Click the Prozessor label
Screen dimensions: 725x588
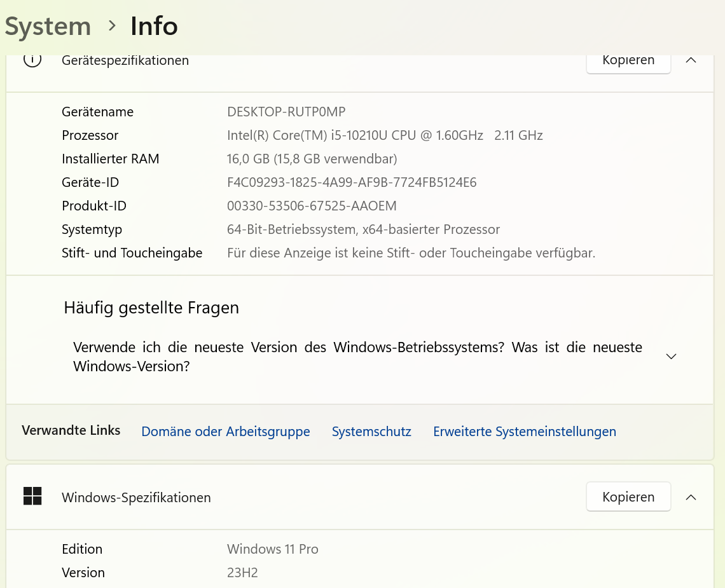(x=90, y=135)
